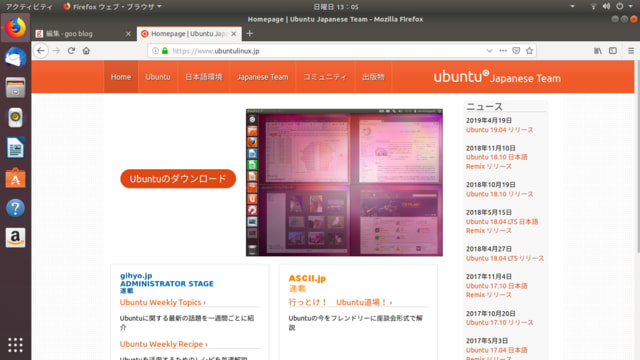Open the 行っとけ！Ubuntu道場！ link
This screenshot has height=360, width=640.
[x=340, y=302]
